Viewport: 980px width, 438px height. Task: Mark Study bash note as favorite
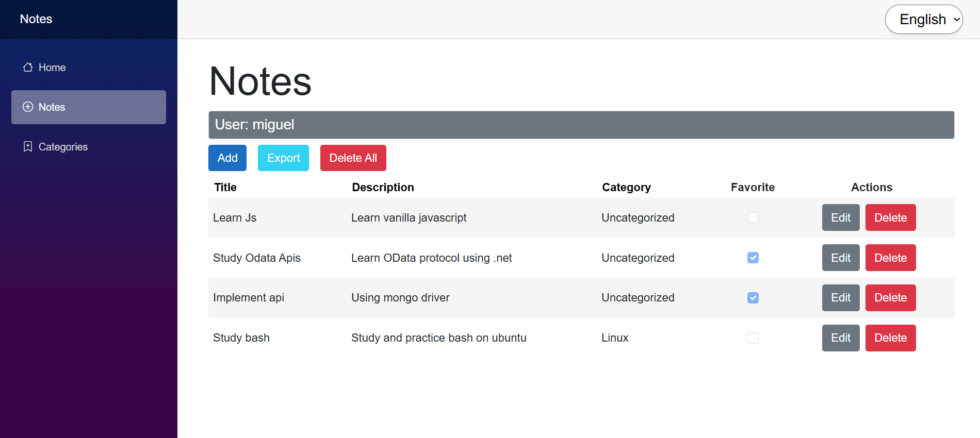pos(753,338)
